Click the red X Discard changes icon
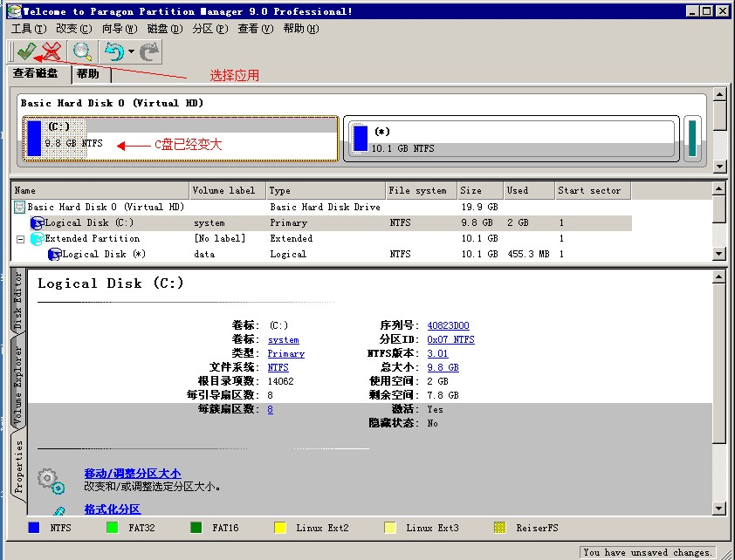Screen dimensions: 735x560 [52, 51]
